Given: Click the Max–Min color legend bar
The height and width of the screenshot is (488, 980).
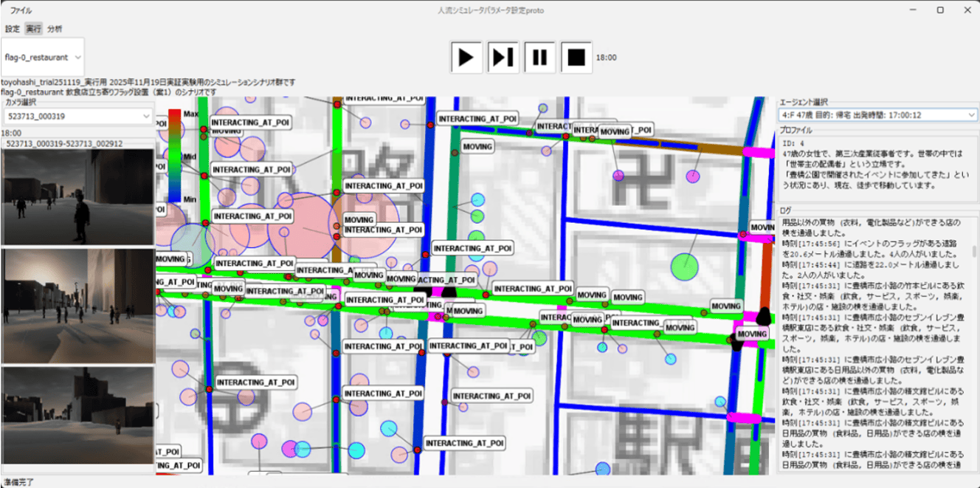Looking at the screenshot, I should (174, 156).
